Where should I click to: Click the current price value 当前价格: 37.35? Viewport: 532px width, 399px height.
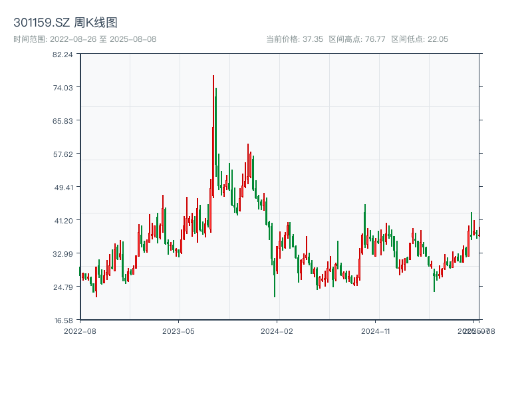[295, 39]
